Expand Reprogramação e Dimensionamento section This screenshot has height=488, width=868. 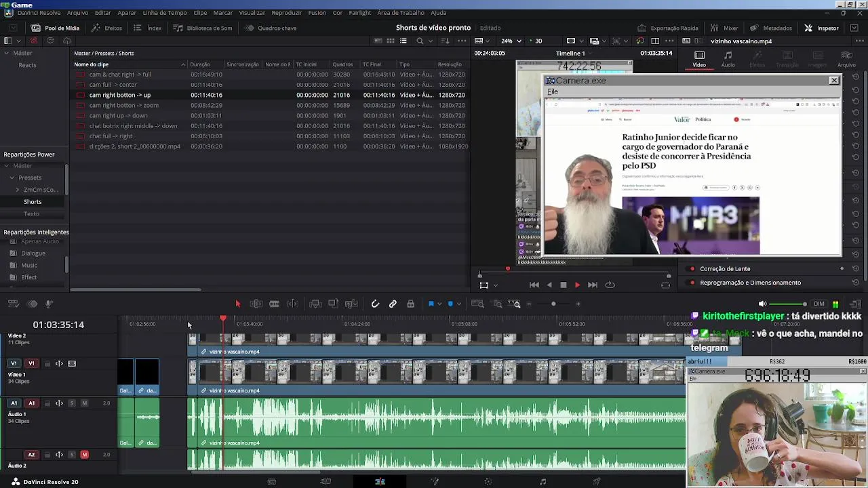(x=750, y=283)
